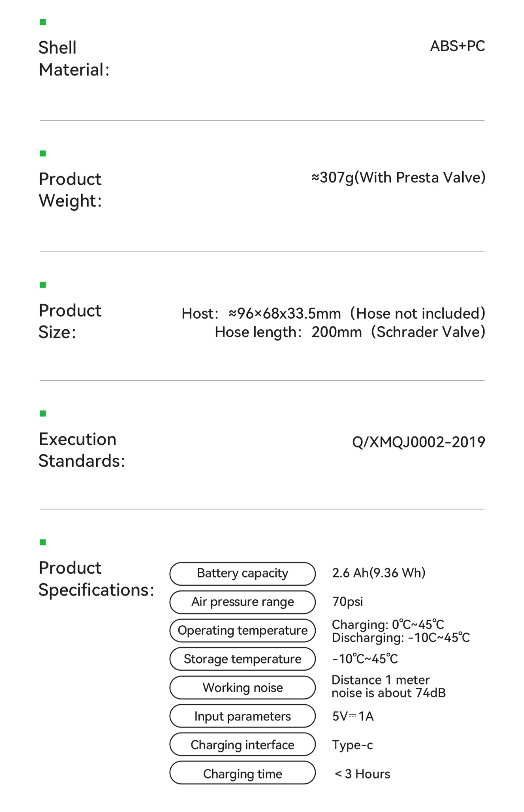Click the green bullet above Execution Standards

click(43, 414)
